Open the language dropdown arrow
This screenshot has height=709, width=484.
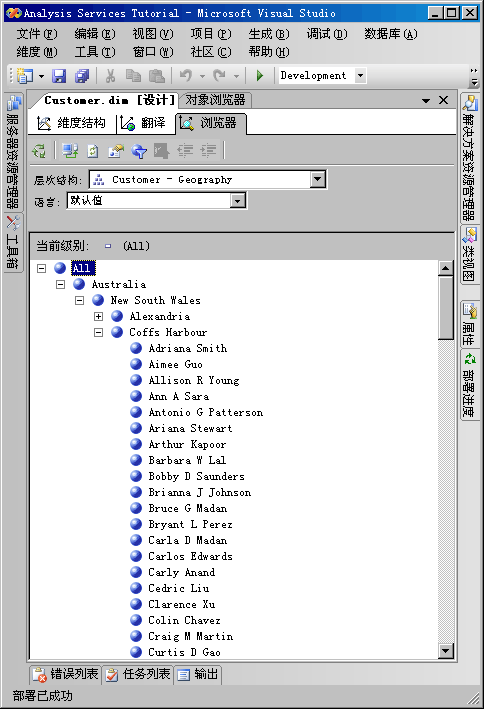point(238,201)
